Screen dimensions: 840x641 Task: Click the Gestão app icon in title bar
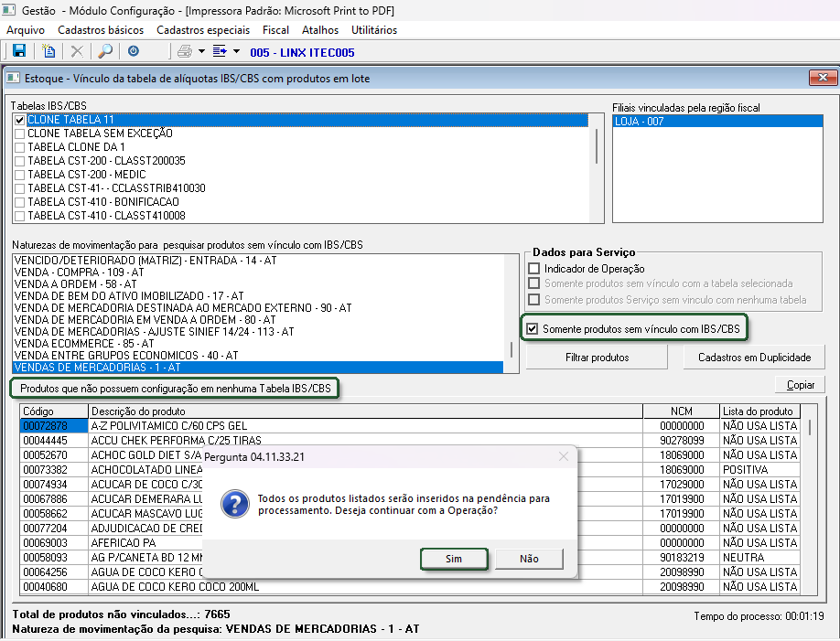pyautogui.click(x=8, y=10)
